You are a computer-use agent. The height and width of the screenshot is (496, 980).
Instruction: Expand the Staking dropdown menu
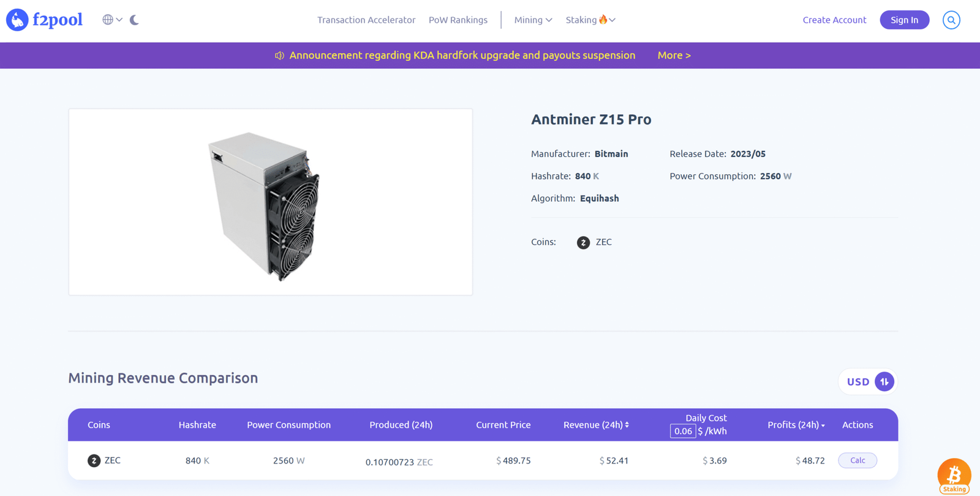[x=590, y=20]
